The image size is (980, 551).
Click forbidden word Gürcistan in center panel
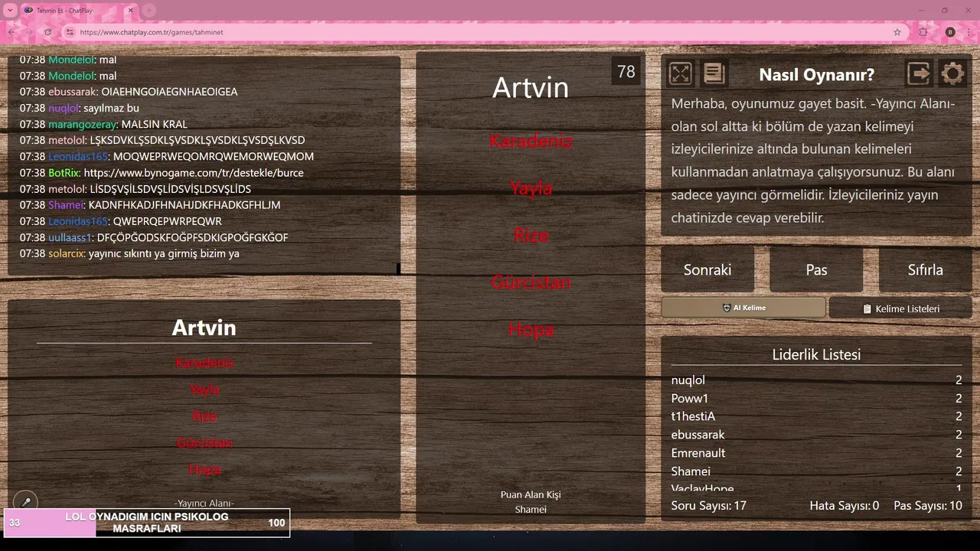click(531, 282)
